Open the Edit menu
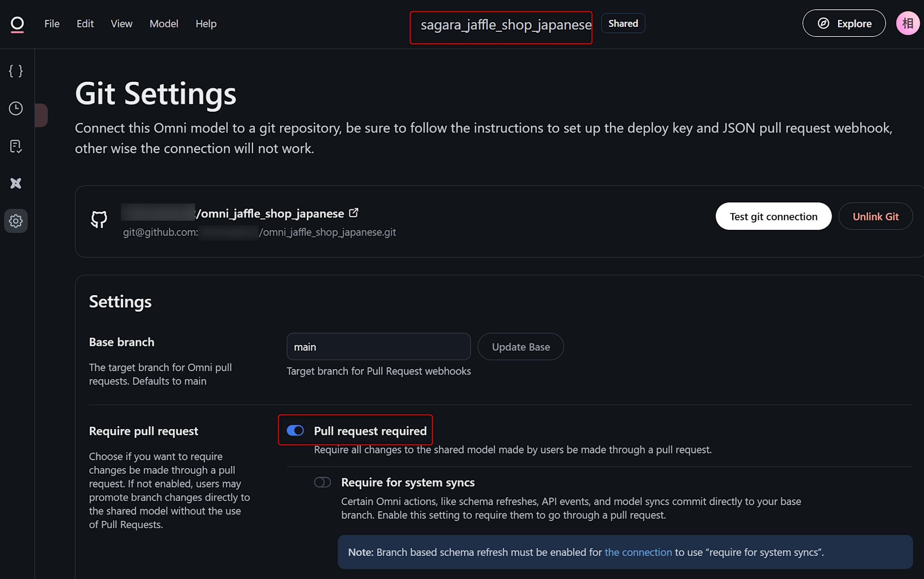 [85, 24]
